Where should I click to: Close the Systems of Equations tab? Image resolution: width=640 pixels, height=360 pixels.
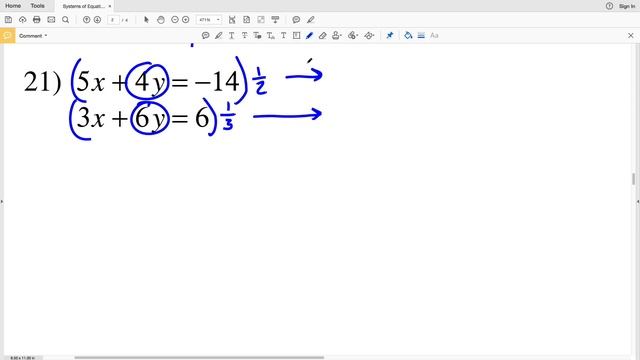point(109,6)
